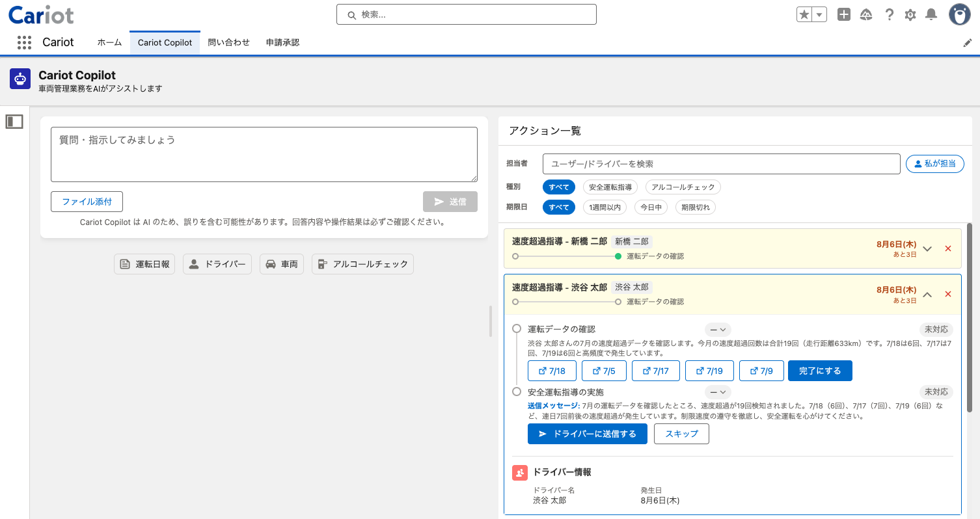Viewport: 980px width, 519px height.
Task: Select すべて in the 種別 filter
Action: pyautogui.click(x=559, y=187)
